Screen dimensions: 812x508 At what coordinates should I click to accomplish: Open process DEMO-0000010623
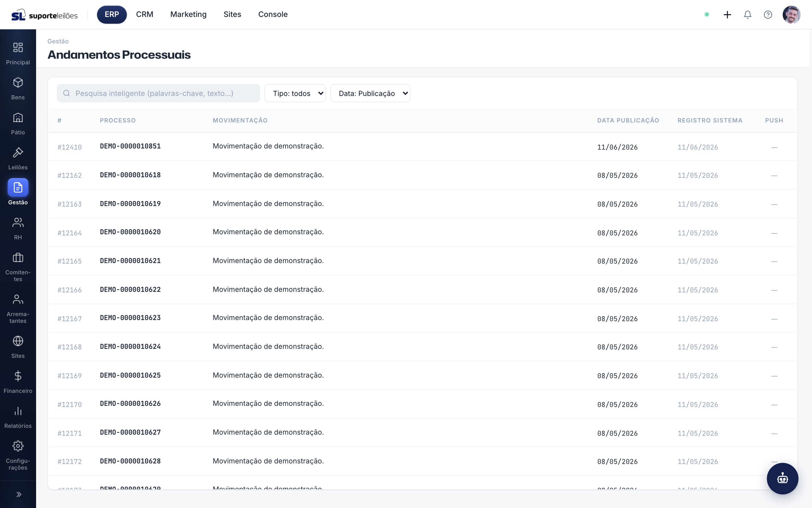(130, 317)
